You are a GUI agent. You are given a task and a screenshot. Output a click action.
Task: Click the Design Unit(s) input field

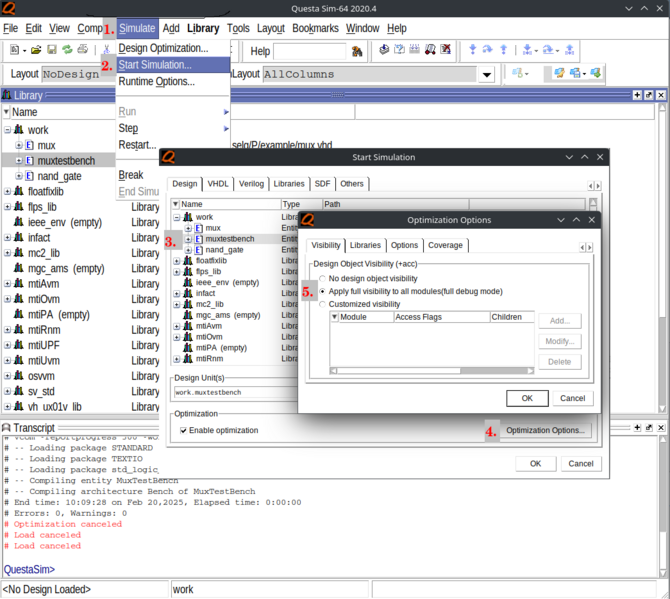pyautogui.click(x=236, y=392)
